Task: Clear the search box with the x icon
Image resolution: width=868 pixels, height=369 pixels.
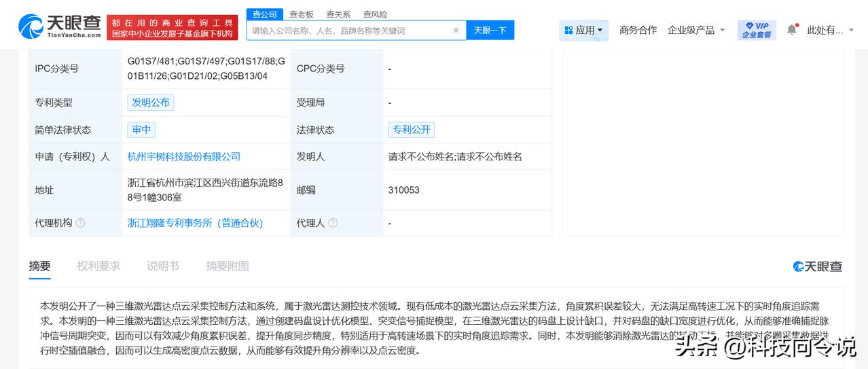Action: pos(456,31)
